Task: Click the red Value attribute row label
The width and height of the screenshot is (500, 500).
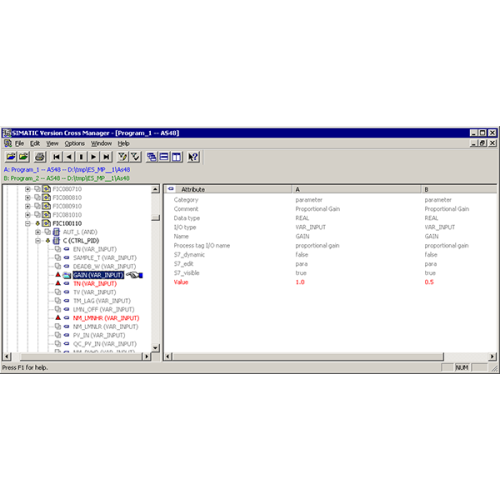Action: [181, 282]
